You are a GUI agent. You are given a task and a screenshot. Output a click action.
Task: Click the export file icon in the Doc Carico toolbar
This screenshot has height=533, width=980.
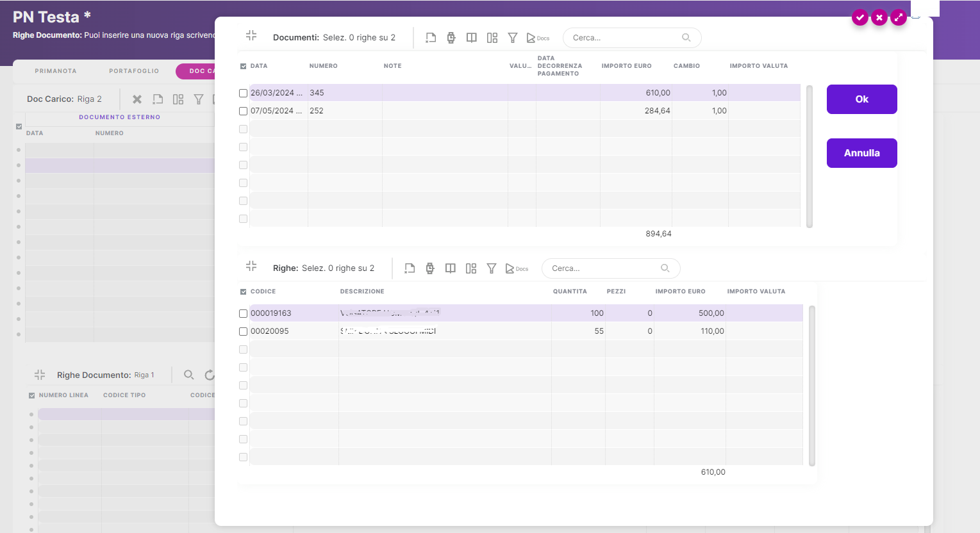click(158, 99)
